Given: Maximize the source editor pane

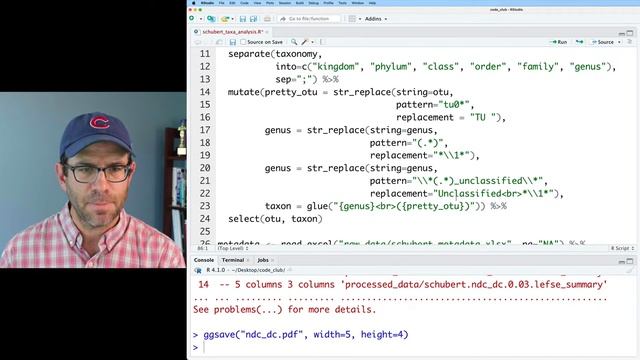Looking at the screenshot, I should coord(630,33).
